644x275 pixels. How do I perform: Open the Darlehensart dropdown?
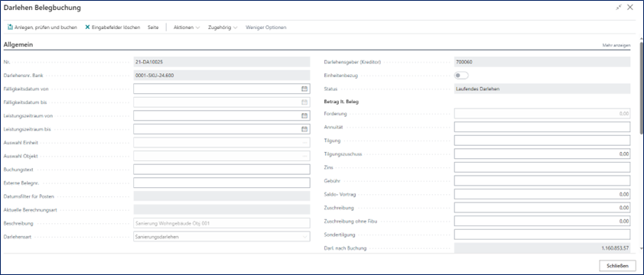coord(304,237)
